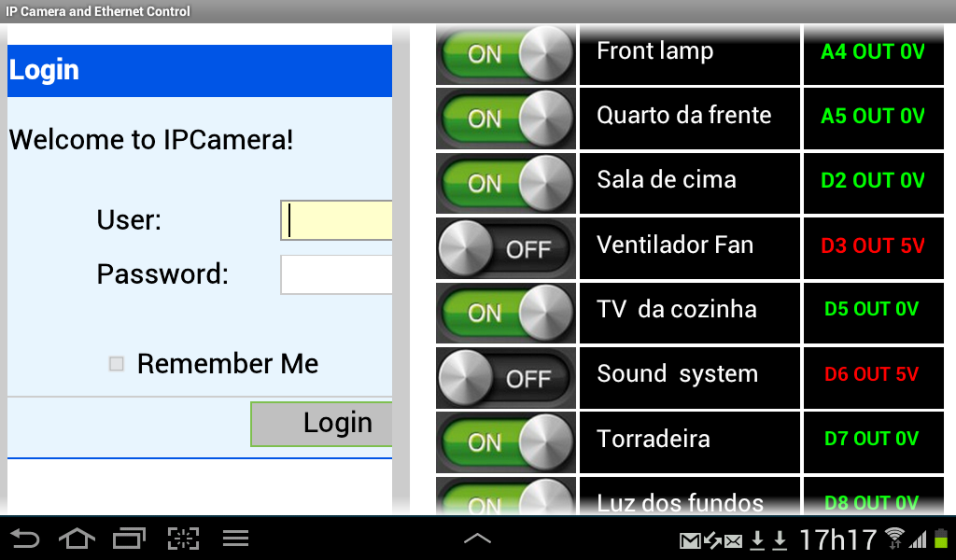This screenshot has height=560, width=956.
Task: Check the Remember Me checkbox
Action: click(x=116, y=364)
